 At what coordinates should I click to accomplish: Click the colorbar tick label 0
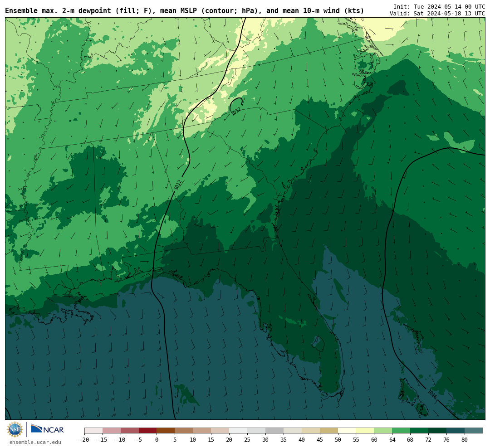tap(157, 439)
